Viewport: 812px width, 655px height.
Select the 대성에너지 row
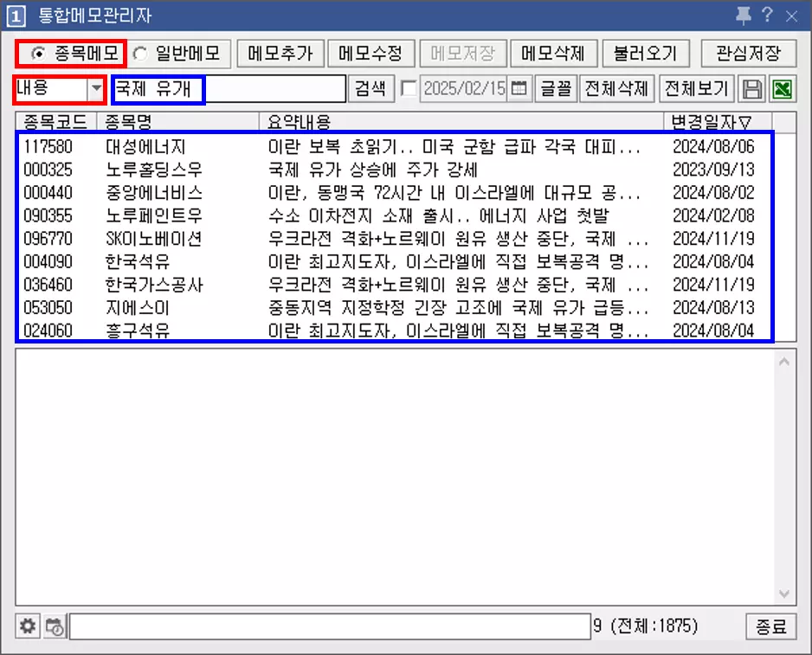click(395, 146)
